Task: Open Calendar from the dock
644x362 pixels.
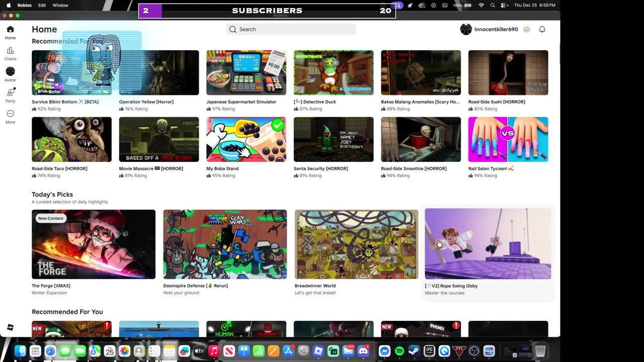Action: pyautogui.click(x=110, y=351)
